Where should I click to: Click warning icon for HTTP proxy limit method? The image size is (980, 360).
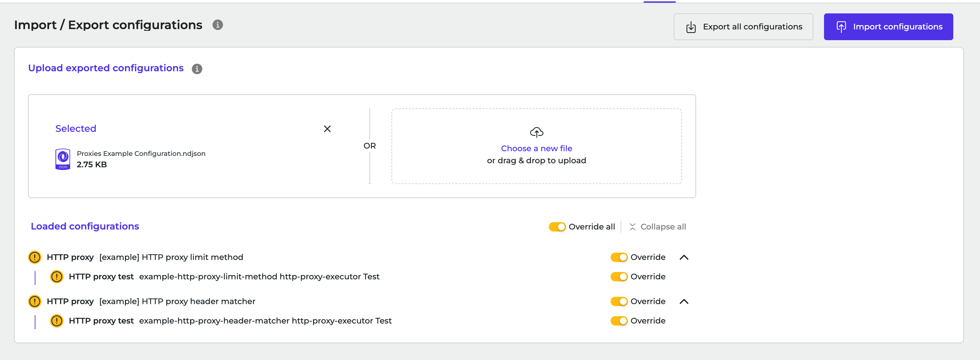(x=35, y=257)
